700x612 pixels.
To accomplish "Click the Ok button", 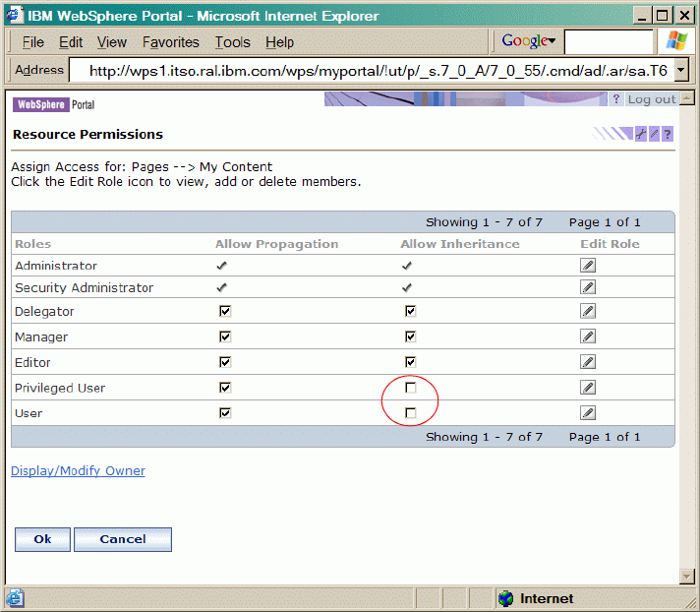I will 42,539.
